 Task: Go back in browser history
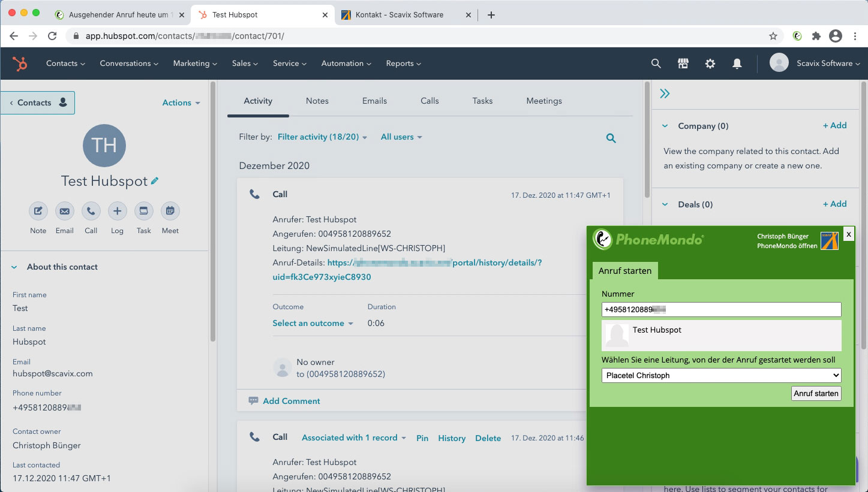click(14, 36)
